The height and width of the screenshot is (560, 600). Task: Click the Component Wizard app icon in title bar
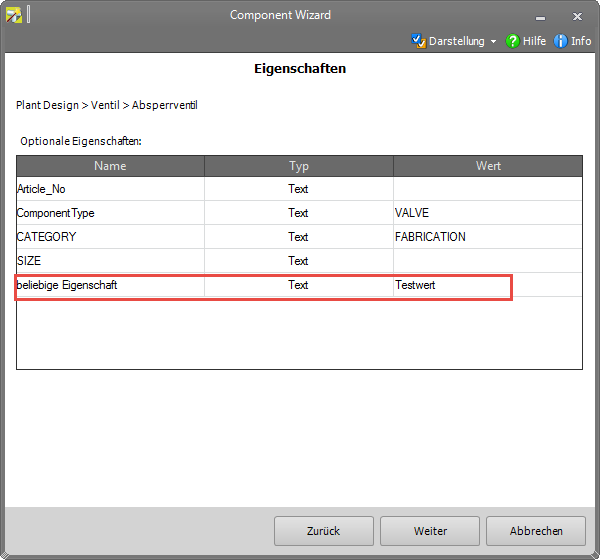[14, 15]
